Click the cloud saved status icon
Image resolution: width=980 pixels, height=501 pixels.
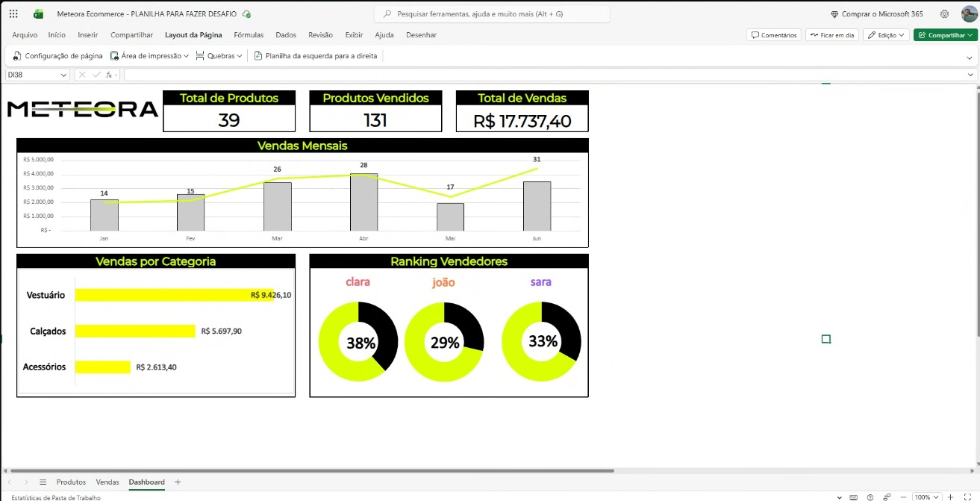click(247, 14)
